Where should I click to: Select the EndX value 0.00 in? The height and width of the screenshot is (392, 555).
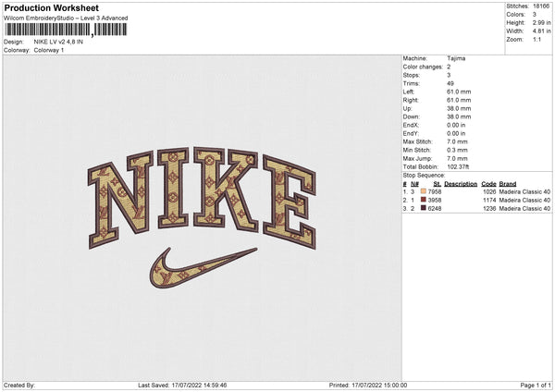click(456, 125)
